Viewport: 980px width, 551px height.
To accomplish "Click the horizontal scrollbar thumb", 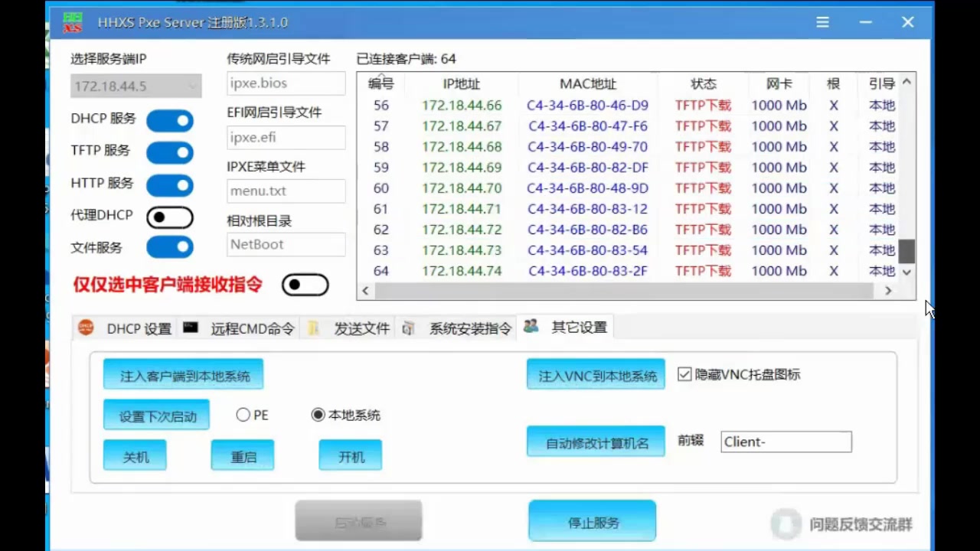I will (x=623, y=291).
